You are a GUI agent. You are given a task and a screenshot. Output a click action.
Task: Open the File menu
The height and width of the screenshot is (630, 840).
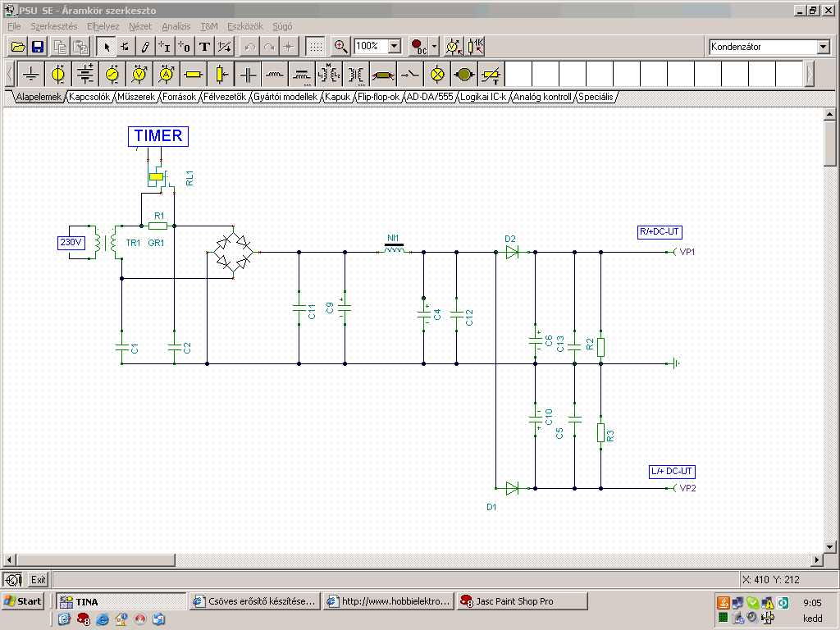[14, 26]
